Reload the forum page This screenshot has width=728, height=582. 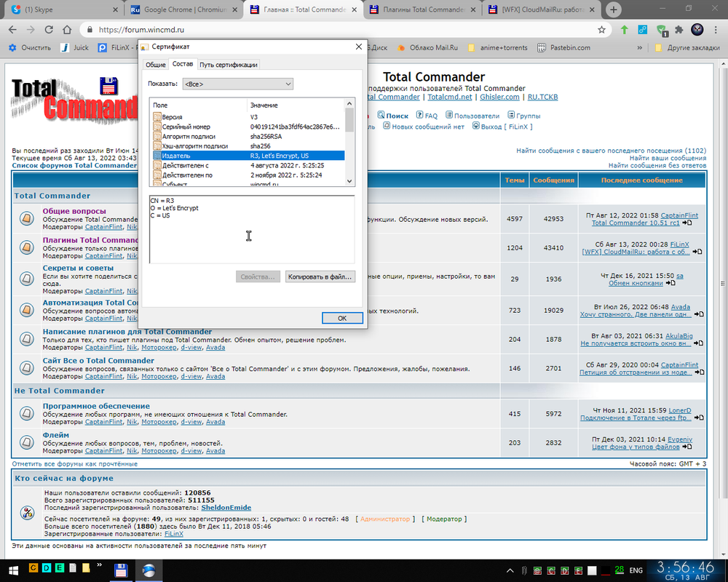click(x=49, y=30)
